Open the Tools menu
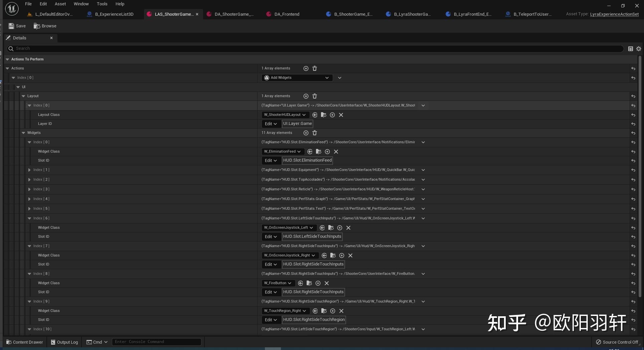 [102, 4]
